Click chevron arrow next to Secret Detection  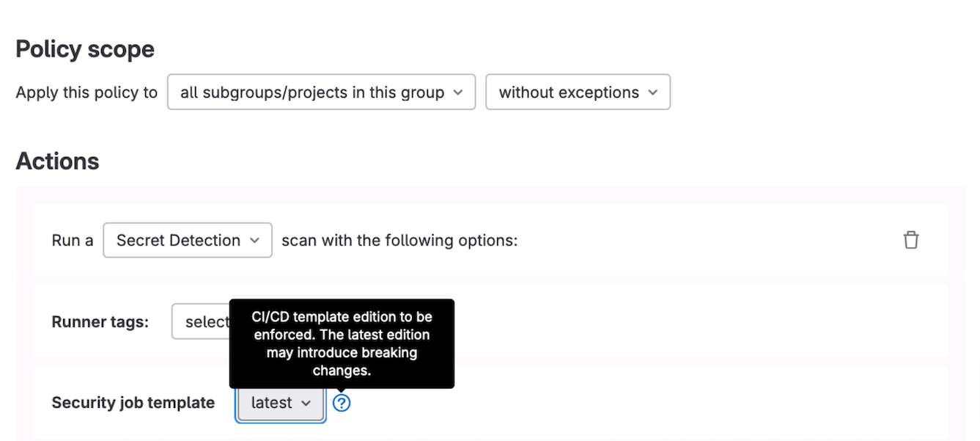pos(254,240)
